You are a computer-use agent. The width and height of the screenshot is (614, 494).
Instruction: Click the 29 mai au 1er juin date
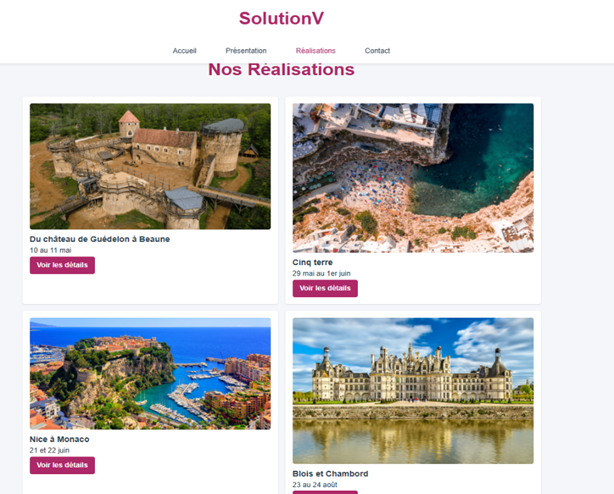pos(321,273)
